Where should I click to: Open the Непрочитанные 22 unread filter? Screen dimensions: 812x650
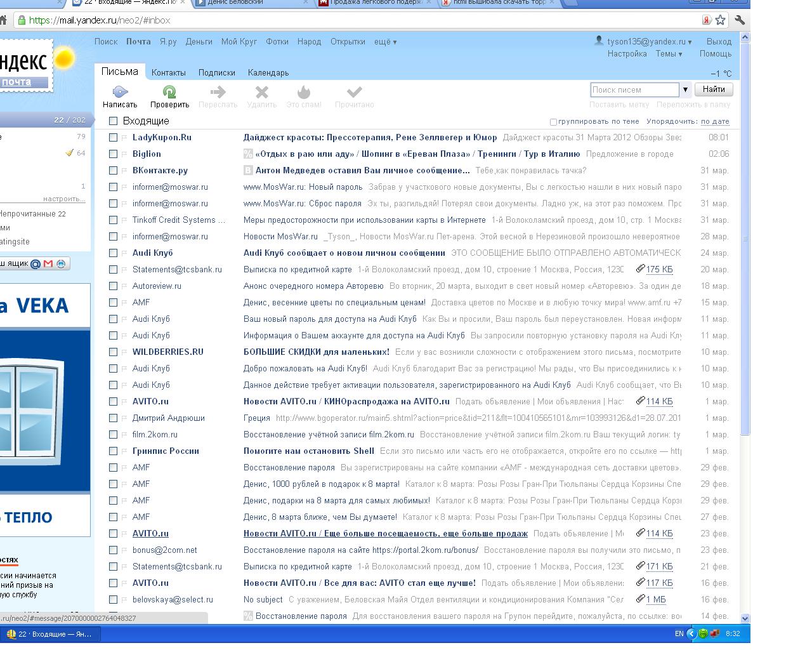(x=32, y=214)
